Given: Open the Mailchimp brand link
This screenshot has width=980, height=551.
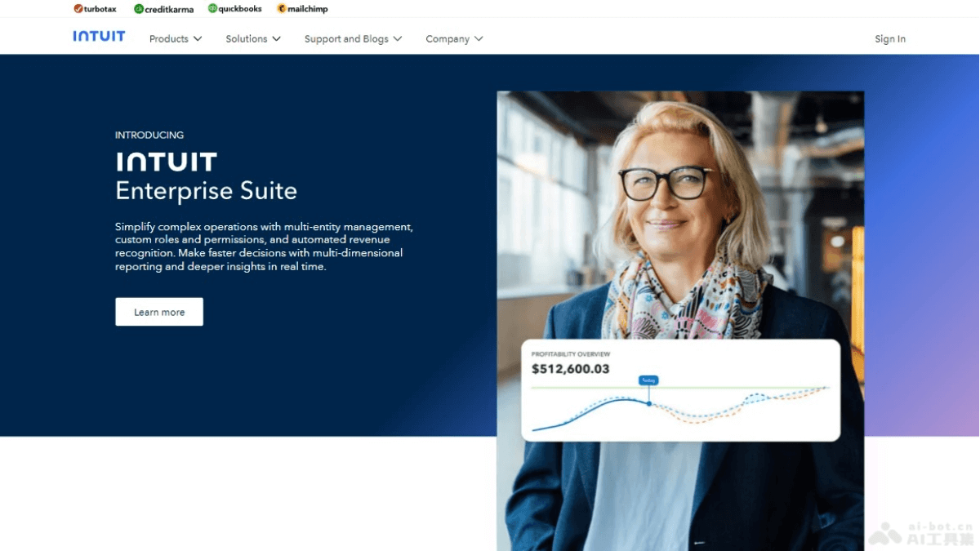Looking at the screenshot, I should point(302,9).
